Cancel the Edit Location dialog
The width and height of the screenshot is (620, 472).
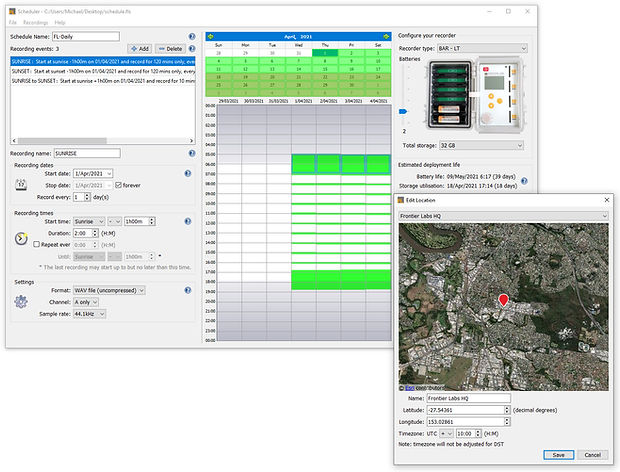[x=592, y=455]
